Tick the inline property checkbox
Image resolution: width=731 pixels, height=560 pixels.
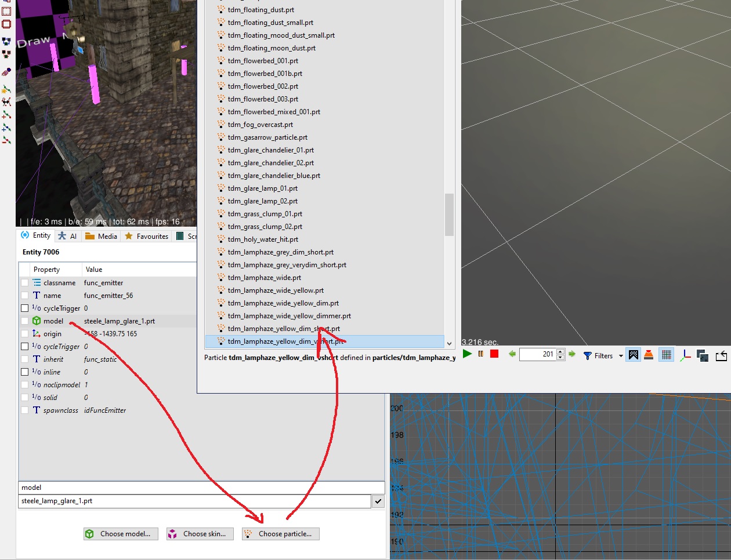click(x=24, y=372)
